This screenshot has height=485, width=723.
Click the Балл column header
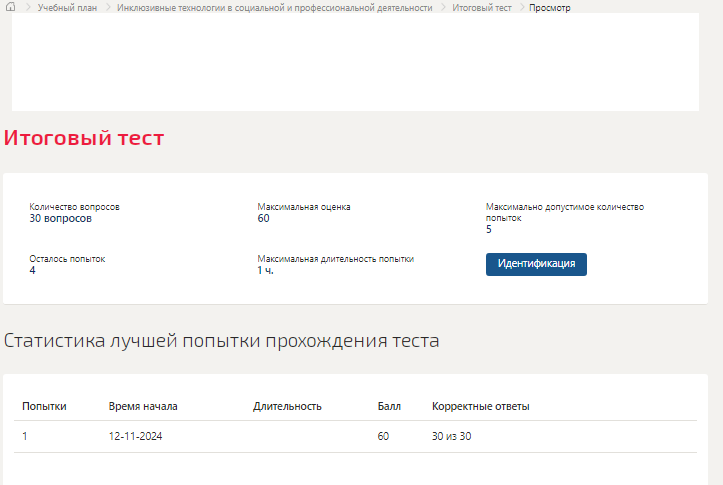389,406
